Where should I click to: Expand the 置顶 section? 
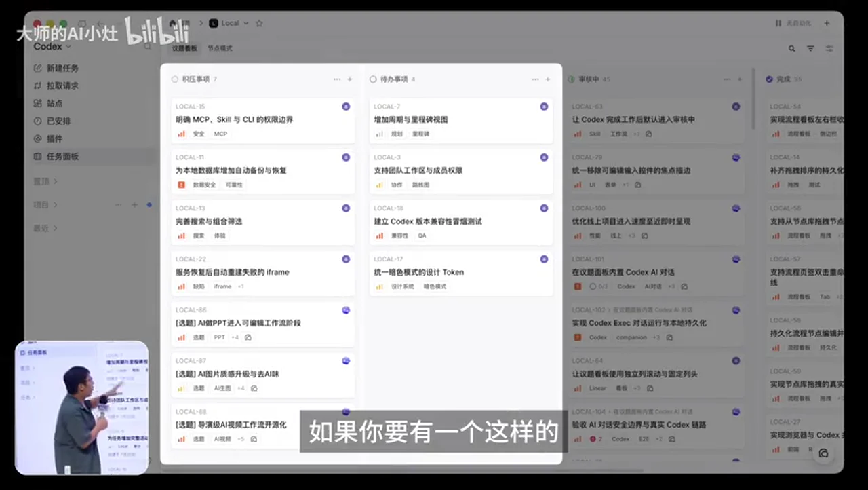pyautogui.click(x=45, y=181)
